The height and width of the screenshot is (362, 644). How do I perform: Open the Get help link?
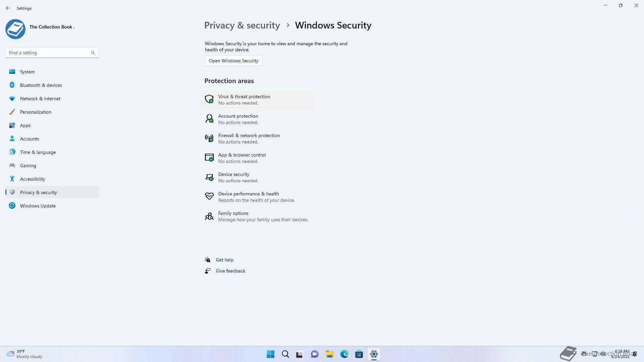coord(224,260)
